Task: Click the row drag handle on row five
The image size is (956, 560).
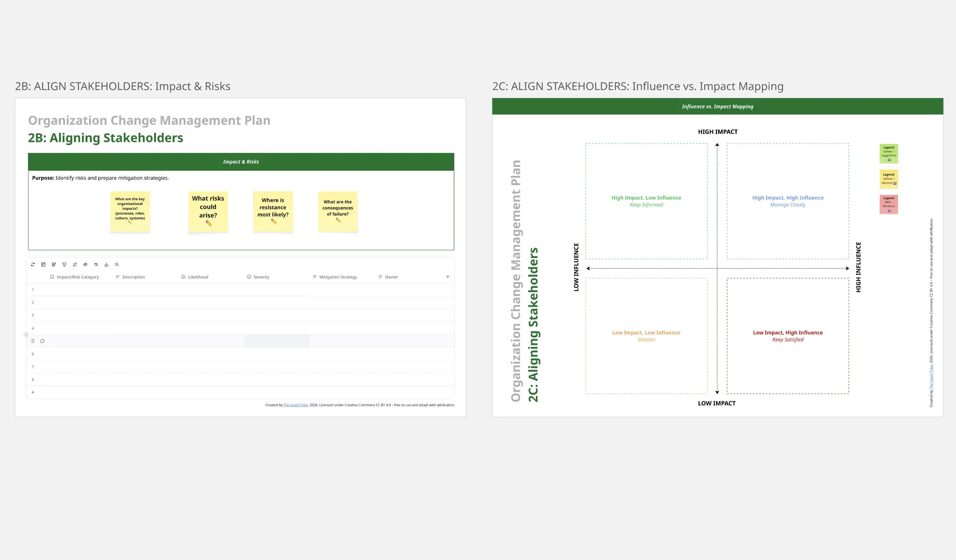Action: coord(33,341)
